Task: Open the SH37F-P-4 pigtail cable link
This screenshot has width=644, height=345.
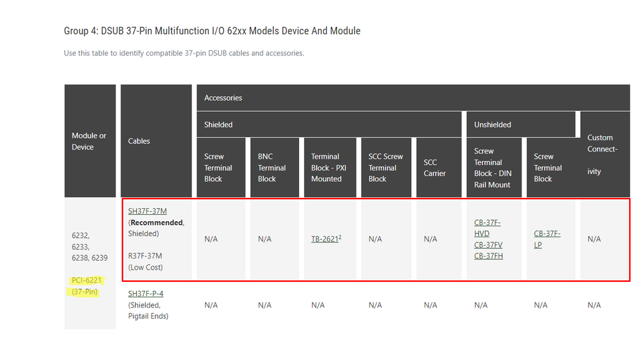Action: 146,294
